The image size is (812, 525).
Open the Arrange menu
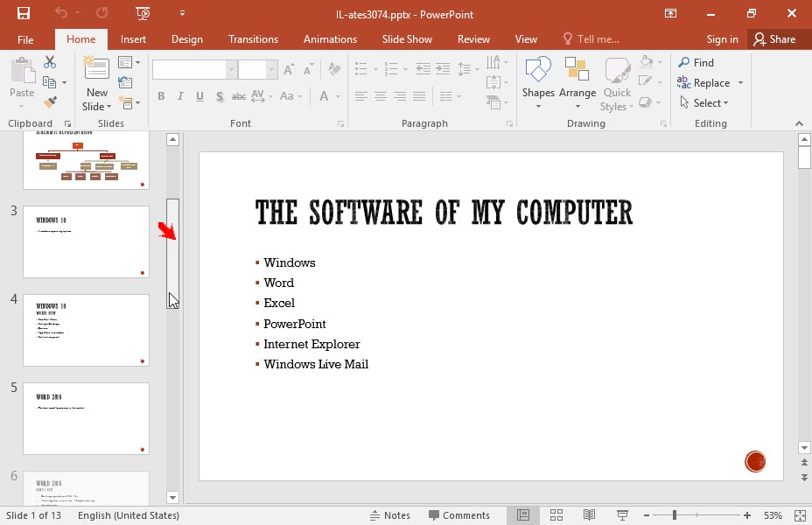click(577, 83)
